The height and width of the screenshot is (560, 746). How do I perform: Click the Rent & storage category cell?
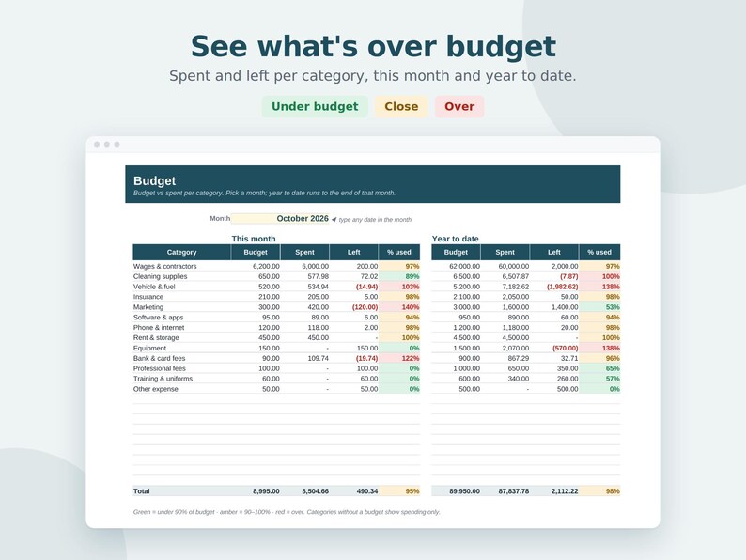point(181,338)
